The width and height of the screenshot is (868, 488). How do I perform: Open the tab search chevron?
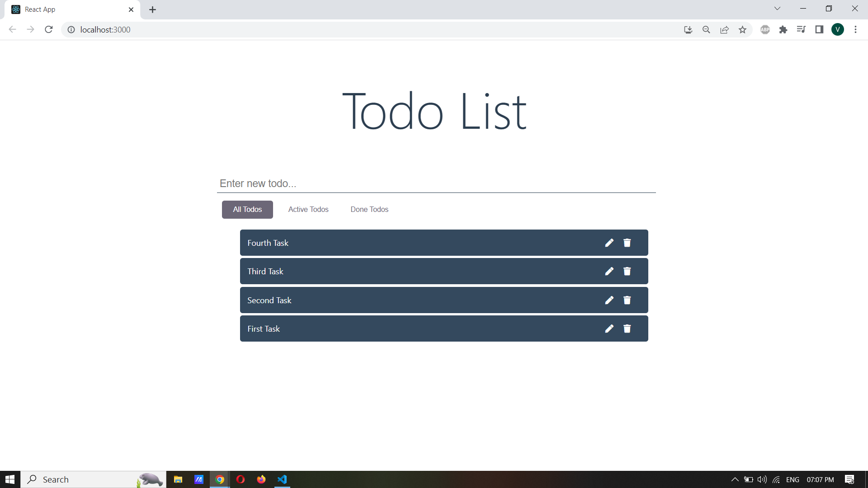point(777,8)
